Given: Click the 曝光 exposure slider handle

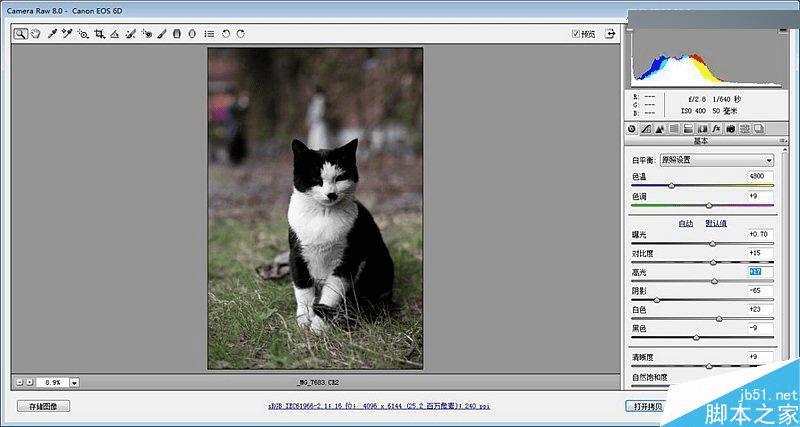Looking at the screenshot, I should [712, 244].
